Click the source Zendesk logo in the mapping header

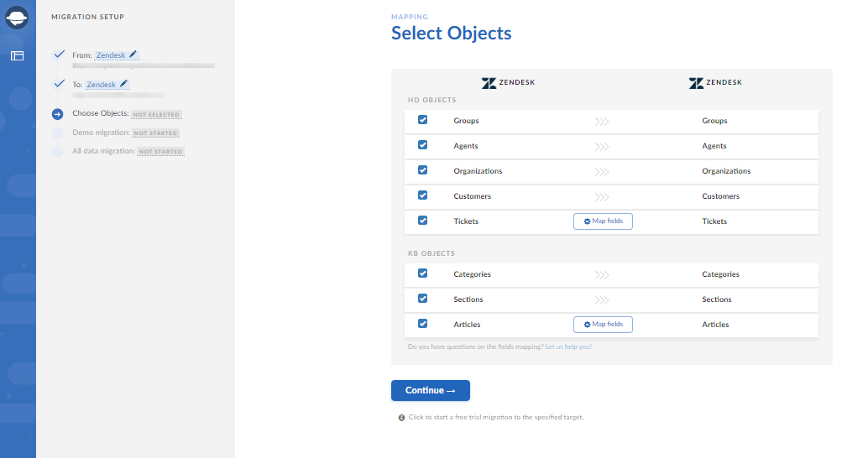tap(508, 83)
